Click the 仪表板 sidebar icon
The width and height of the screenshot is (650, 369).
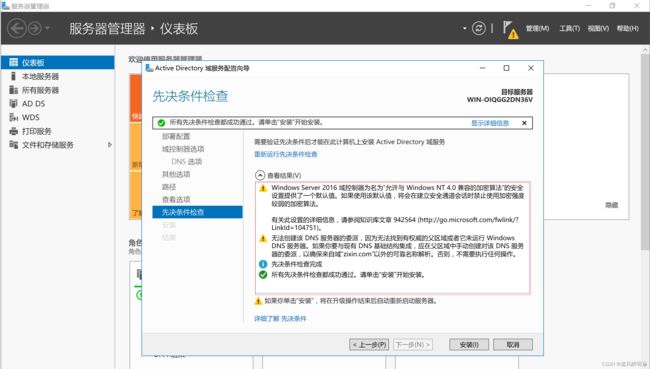[x=14, y=62]
